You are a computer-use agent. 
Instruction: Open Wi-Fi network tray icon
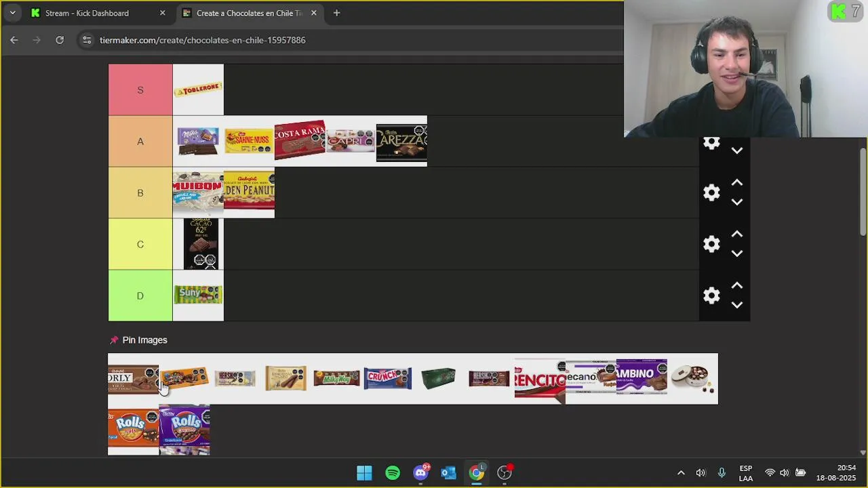[x=770, y=473]
